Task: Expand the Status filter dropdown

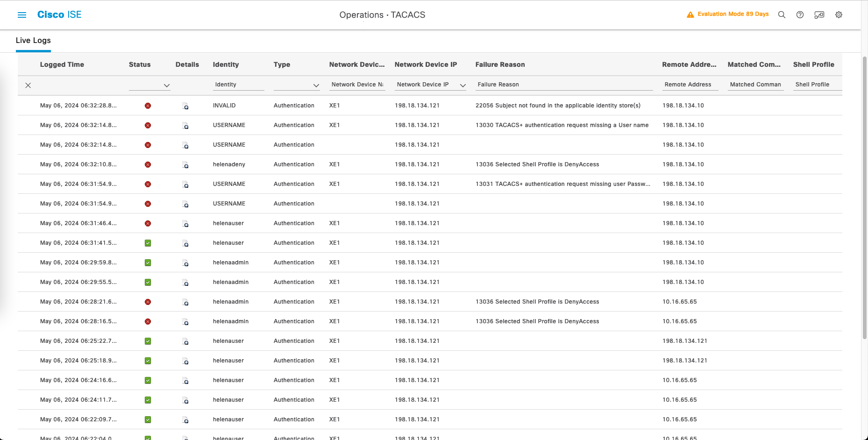Action: coord(166,85)
